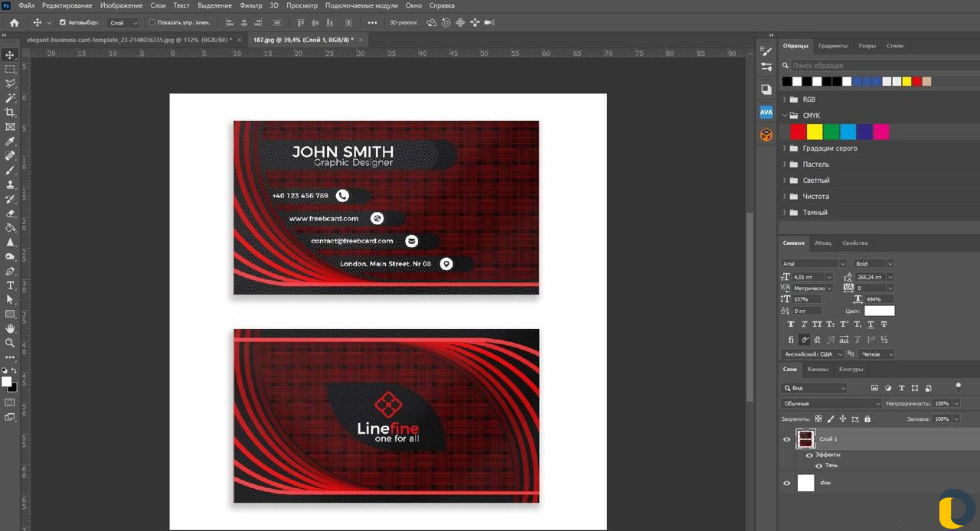The image size is (980, 531).
Task: Select the Pen tool
Action: [x=10, y=271]
